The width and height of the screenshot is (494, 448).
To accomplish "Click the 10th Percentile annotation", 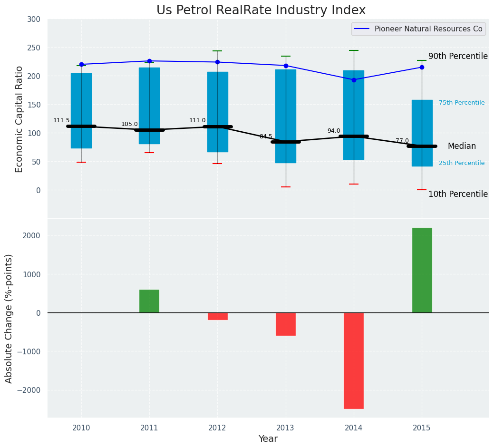I will point(458,194).
